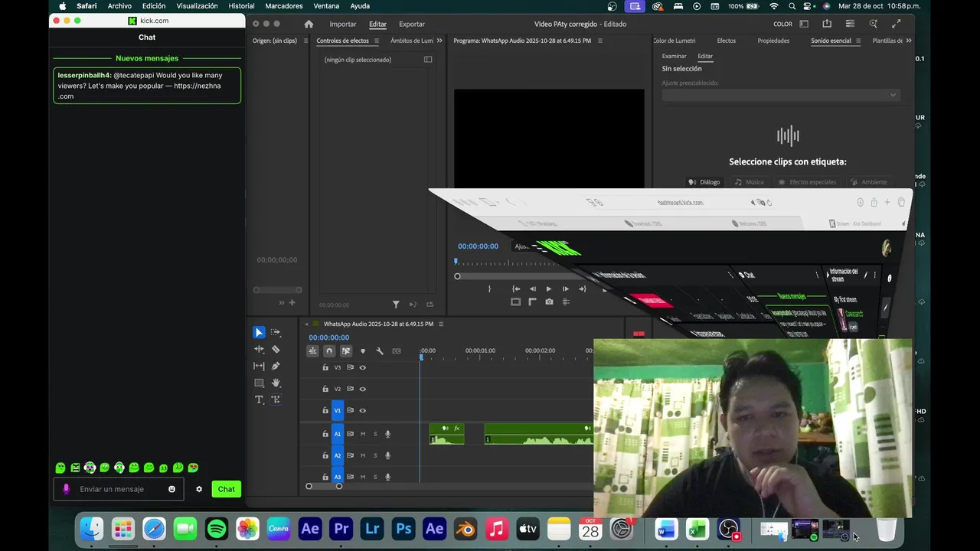Open caption track options icon
The width and height of the screenshot is (980, 551).
pyautogui.click(x=397, y=351)
